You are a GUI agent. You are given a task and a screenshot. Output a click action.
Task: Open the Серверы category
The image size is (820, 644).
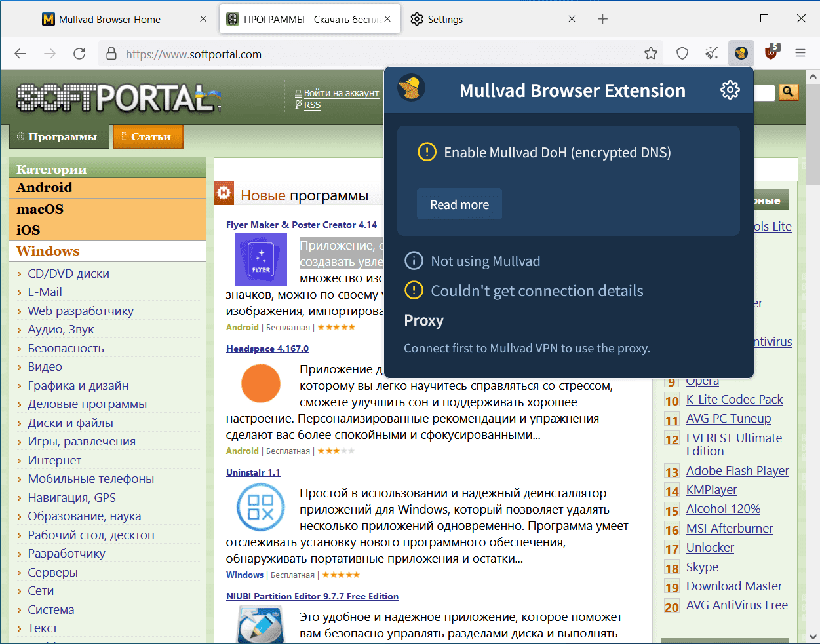click(x=52, y=573)
